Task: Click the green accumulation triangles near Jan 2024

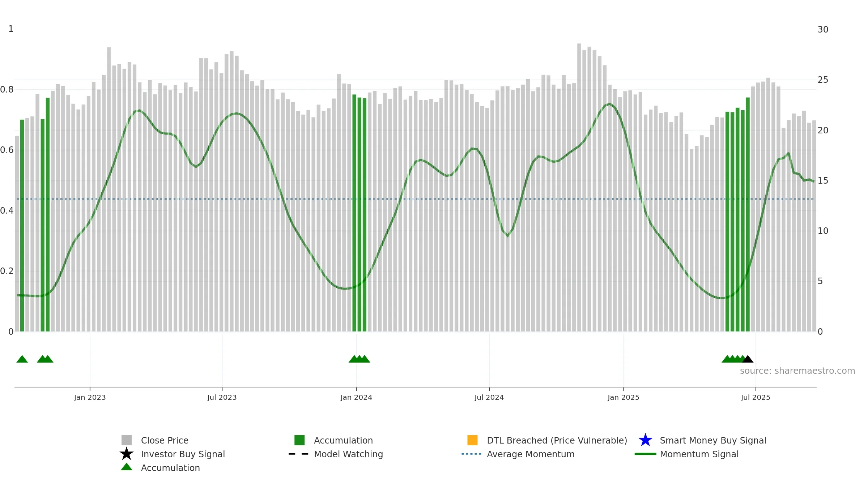Action: (x=359, y=359)
